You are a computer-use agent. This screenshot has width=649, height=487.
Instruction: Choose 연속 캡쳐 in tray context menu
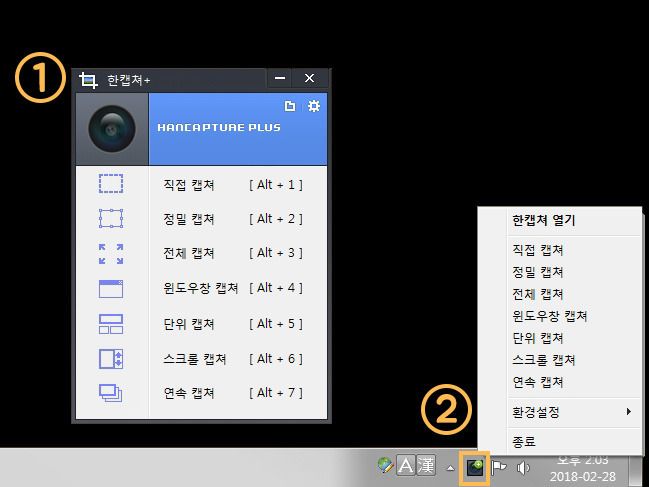tap(538, 382)
